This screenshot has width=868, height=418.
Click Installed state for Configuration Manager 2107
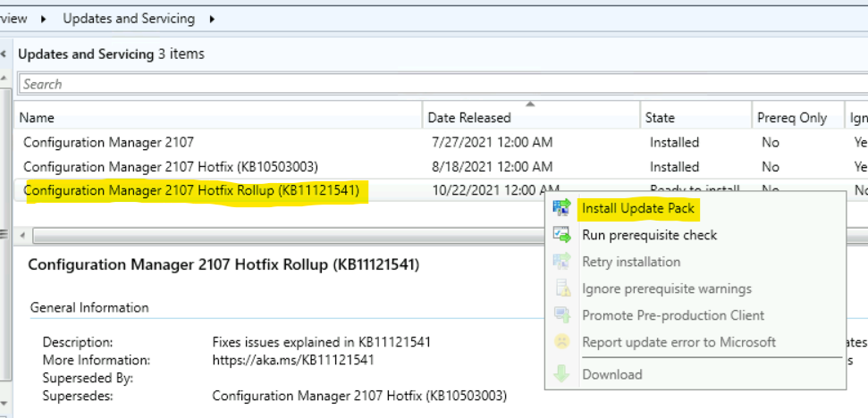point(674,142)
